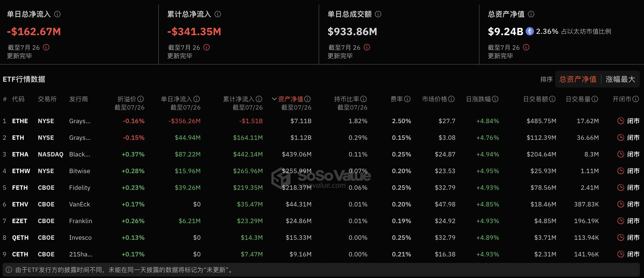Image resolution: width=644 pixels, height=278 pixels.
Task: Open QETH ticker link
Action: coord(20,238)
